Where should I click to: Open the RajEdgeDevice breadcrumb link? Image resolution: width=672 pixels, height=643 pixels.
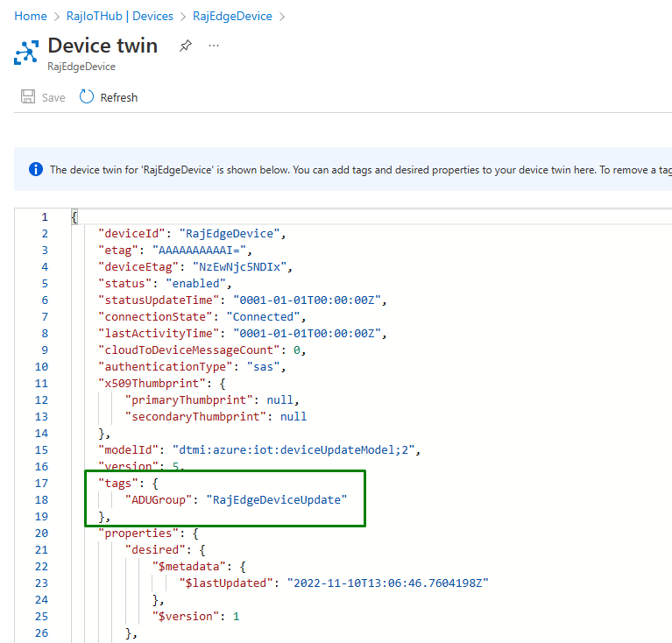[x=232, y=17]
